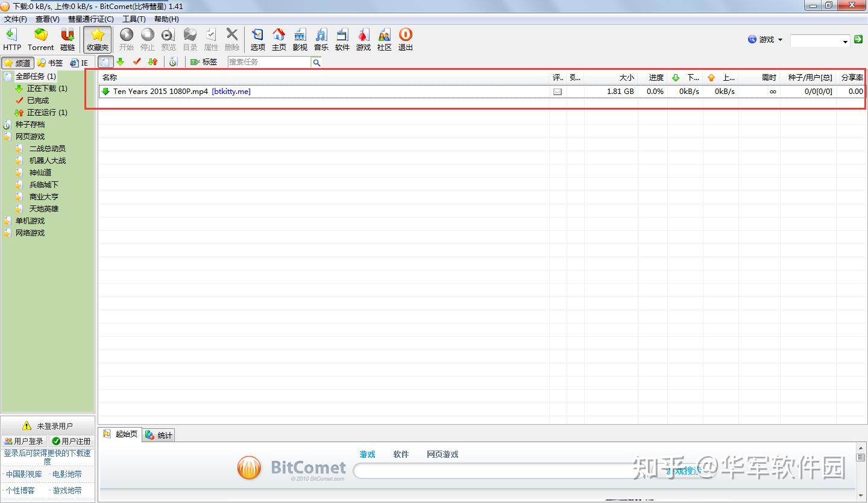Open the 工具(T) menu
This screenshot has height=503, width=868.
point(133,19)
